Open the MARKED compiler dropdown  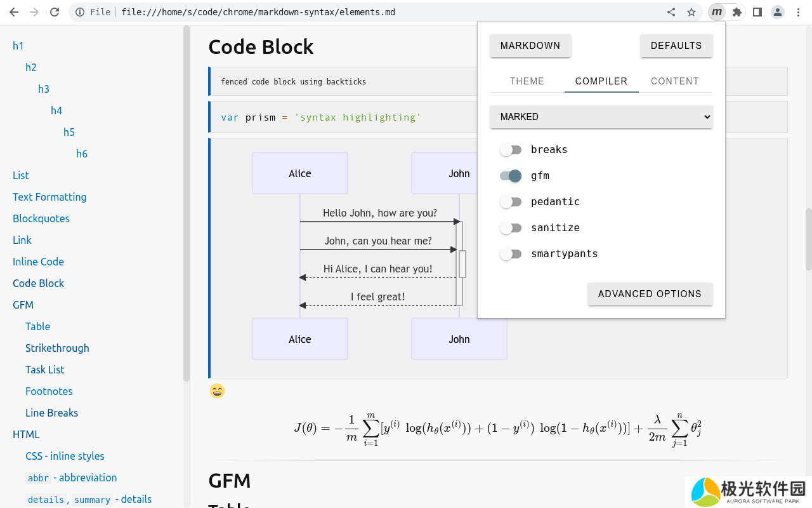click(601, 117)
